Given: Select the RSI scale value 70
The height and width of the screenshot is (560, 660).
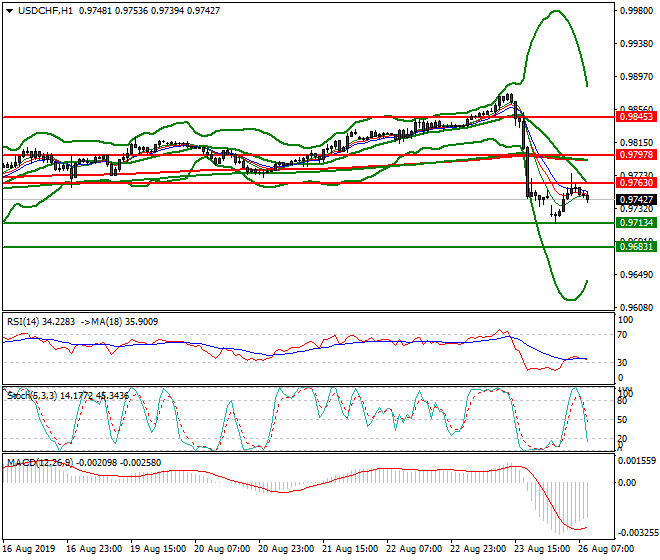Looking at the screenshot, I should (622, 335).
